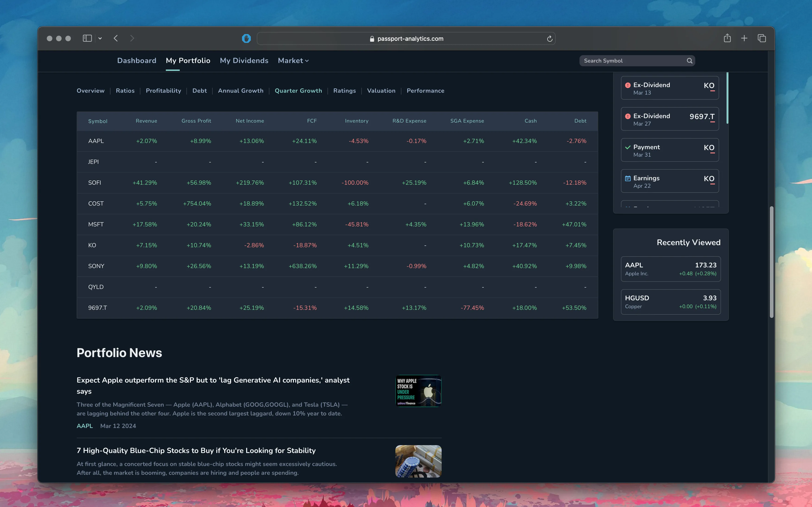Click the Ex-Dividend KO Mar 13 alert icon

pyautogui.click(x=628, y=85)
